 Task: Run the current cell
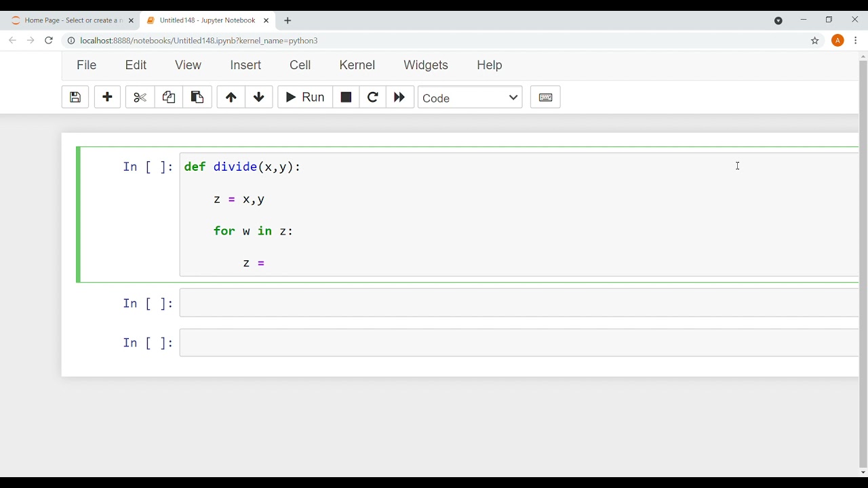tap(305, 98)
